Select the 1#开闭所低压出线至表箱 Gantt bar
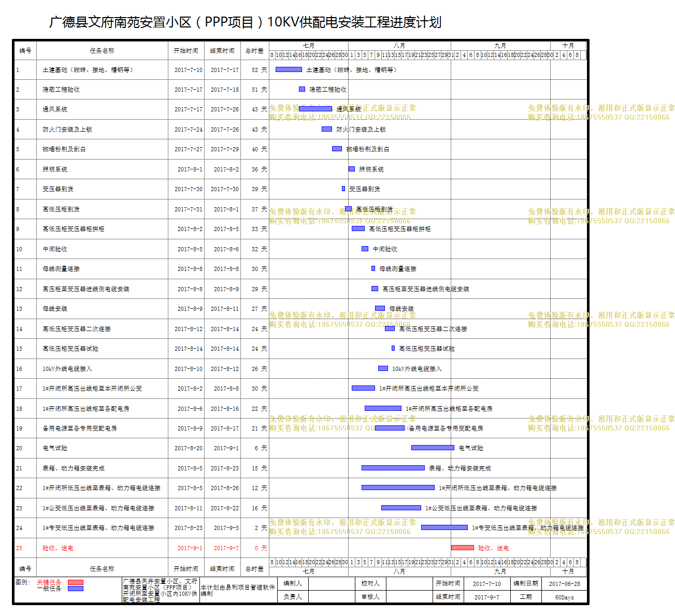 point(398,488)
